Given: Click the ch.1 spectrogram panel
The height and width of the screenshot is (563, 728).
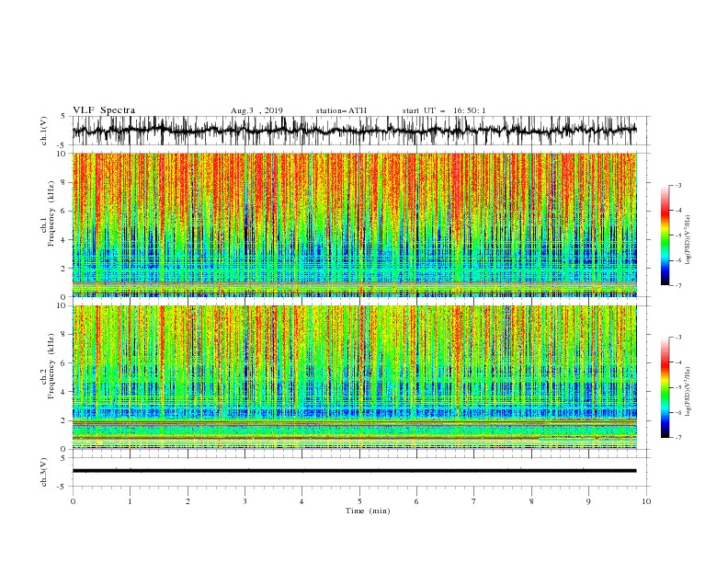Looking at the screenshot, I should (x=354, y=224).
